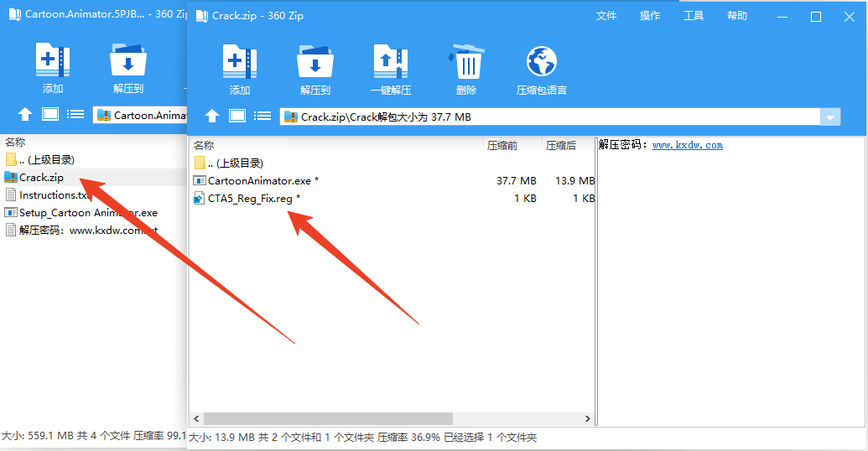Click the 添加 icon in the left window

53,62
